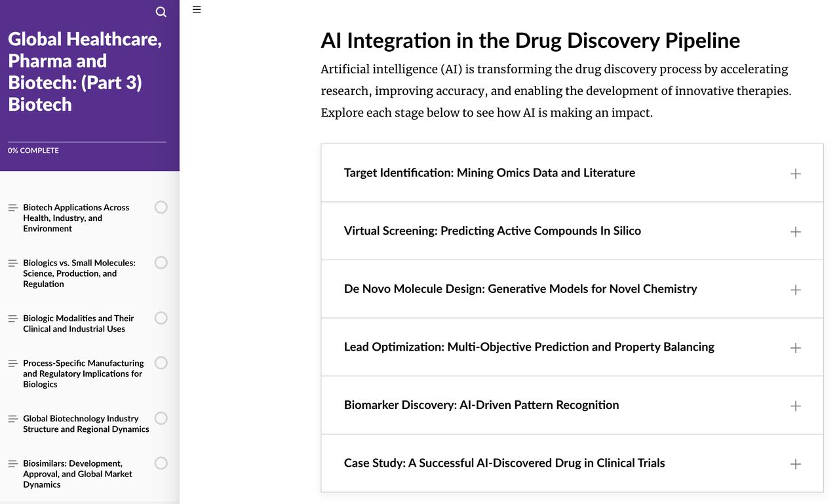Click lesson icon beside Biosimilars: Development
This screenshot has width=839, height=504.
(x=12, y=463)
